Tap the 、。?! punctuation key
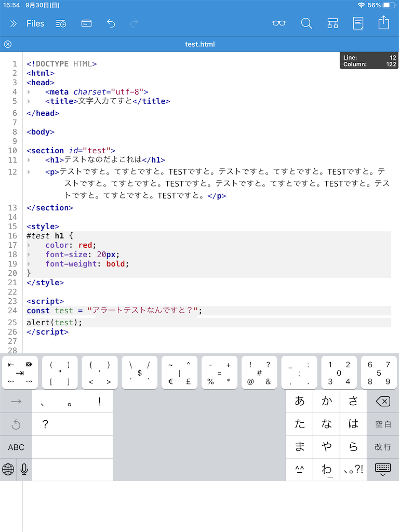Viewport: 399px width, 532px height. [x=353, y=470]
